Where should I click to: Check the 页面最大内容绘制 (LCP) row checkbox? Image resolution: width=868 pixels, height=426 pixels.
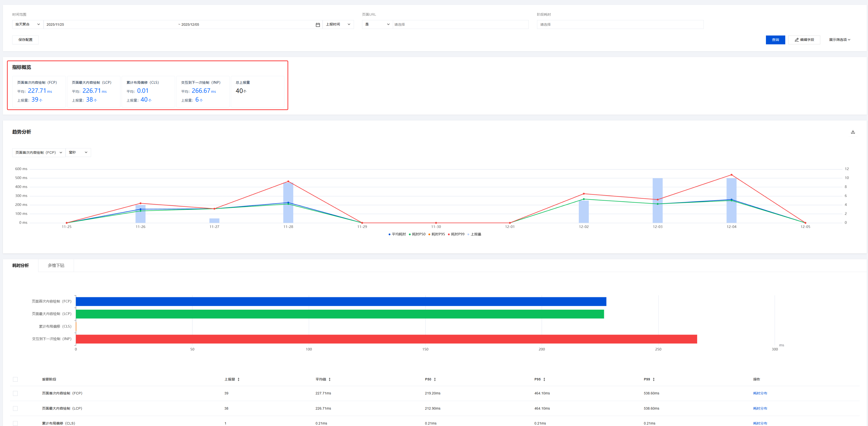(x=15, y=408)
